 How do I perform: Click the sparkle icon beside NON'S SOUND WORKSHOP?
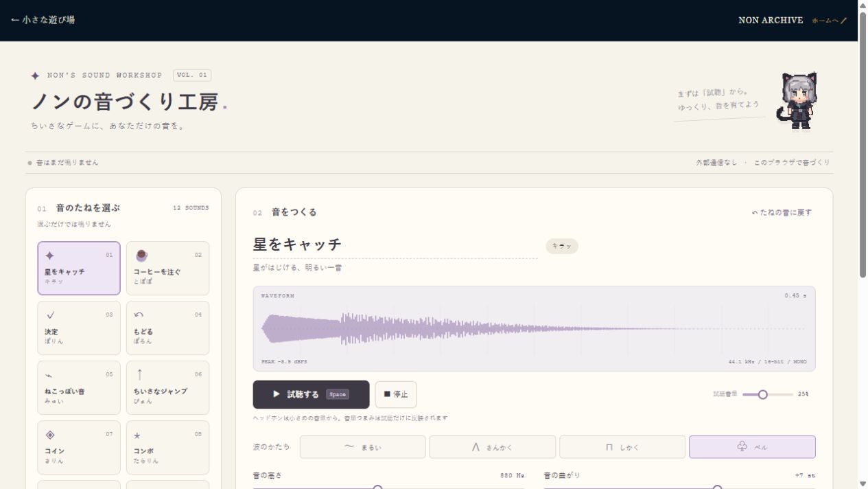click(35, 76)
